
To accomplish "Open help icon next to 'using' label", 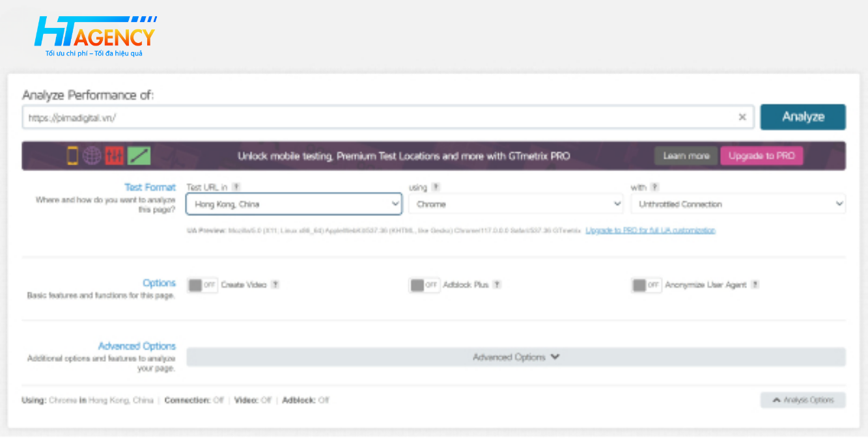I will (x=436, y=187).
